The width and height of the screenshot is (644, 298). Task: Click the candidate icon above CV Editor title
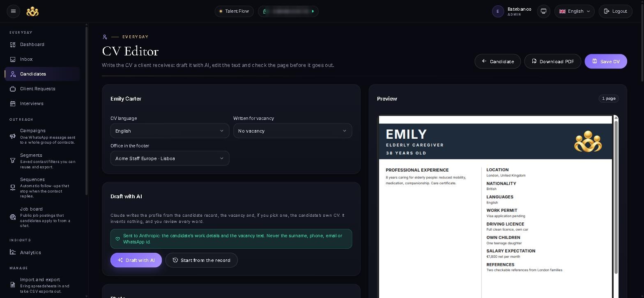tap(105, 37)
